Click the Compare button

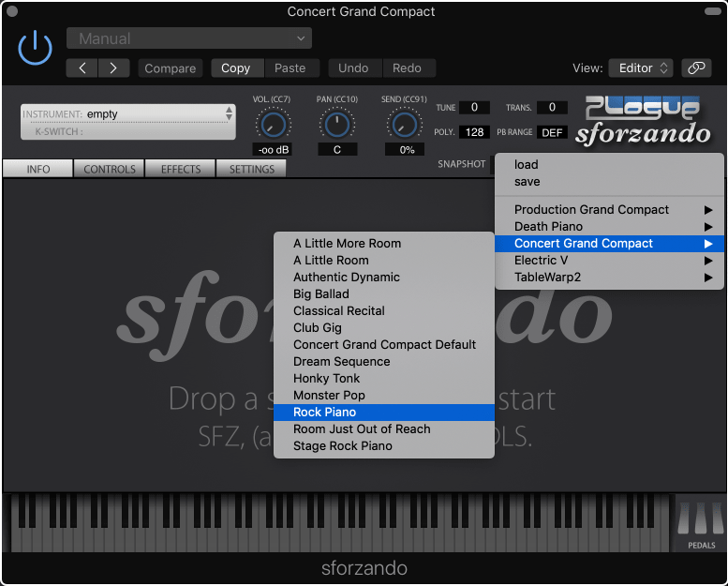(170, 68)
